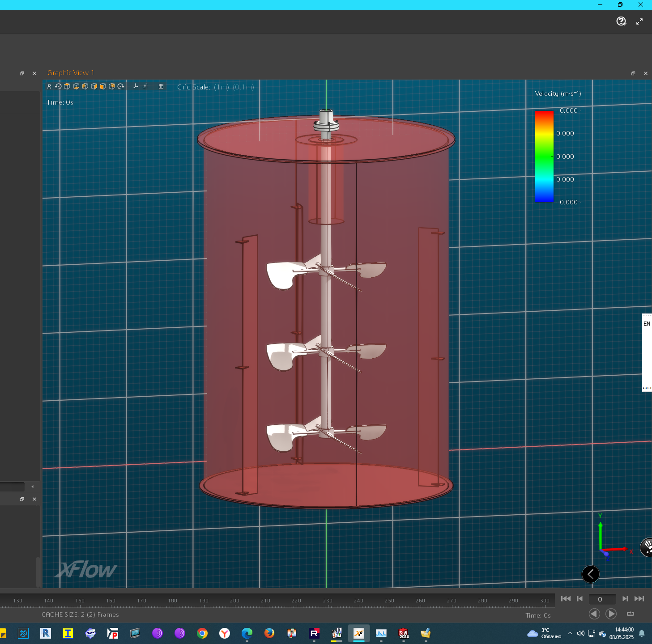The image size is (652, 644).
Task: Toggle the grid display icon
Action: [x=161, y=86]
